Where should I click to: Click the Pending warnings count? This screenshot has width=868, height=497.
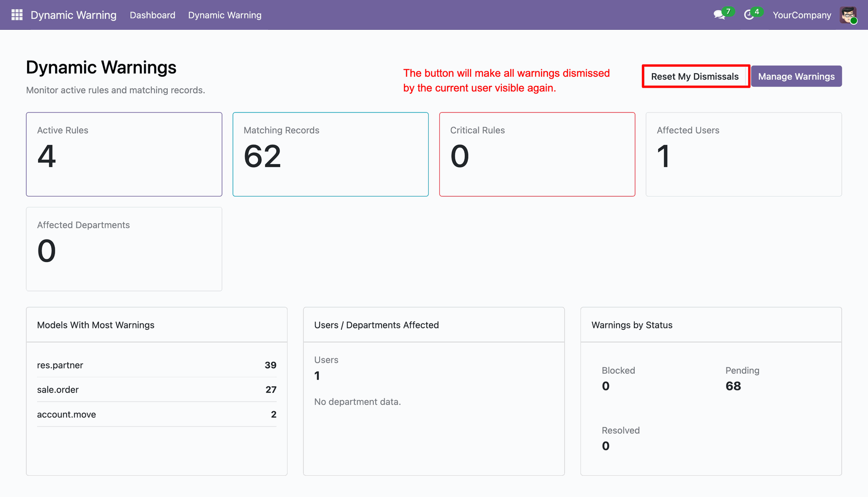(733, 386)
